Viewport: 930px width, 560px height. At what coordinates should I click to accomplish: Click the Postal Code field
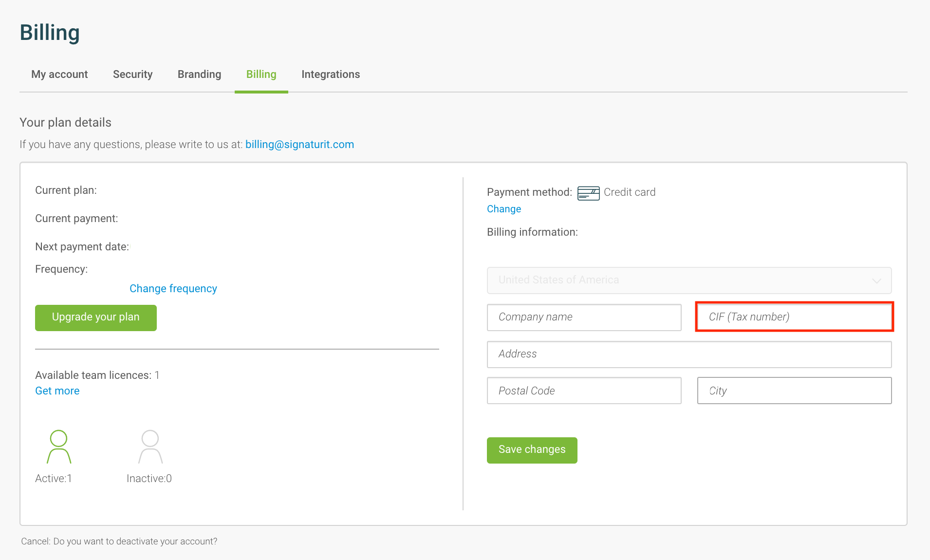[x=584, y=391]
